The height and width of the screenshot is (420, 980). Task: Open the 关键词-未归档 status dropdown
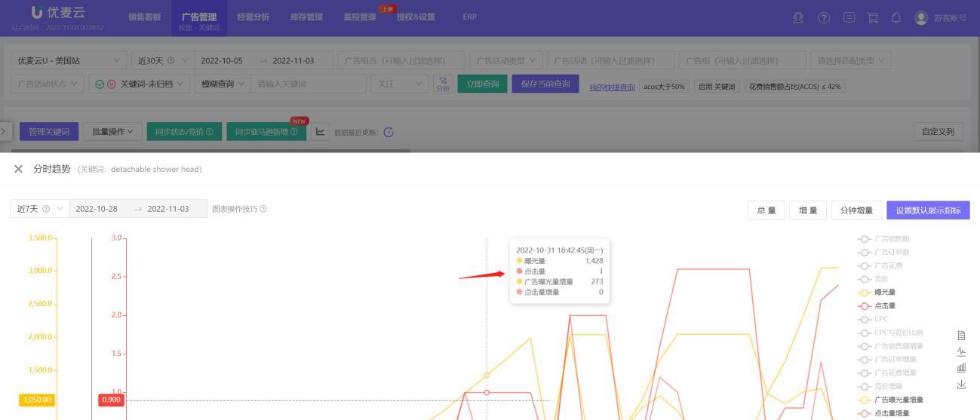tap(139, 84)
